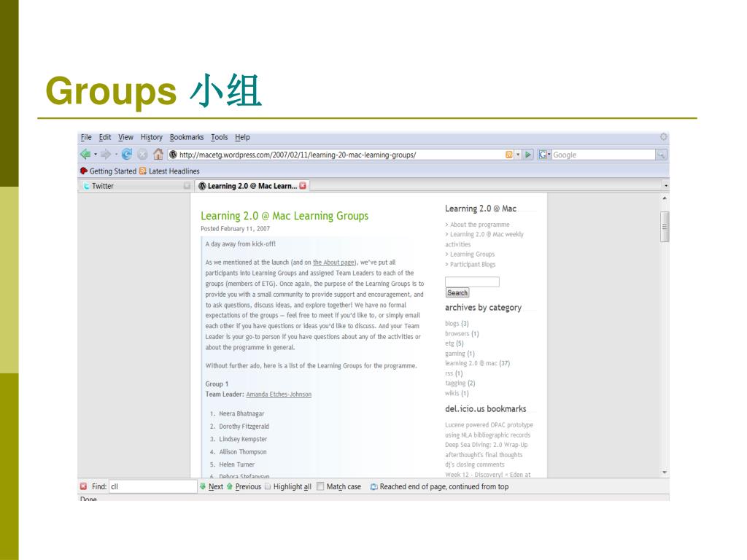Enable the Match case checkbox
Viewport: 747px width, 560px height.
pyautogui.click(x=320, y=486)
